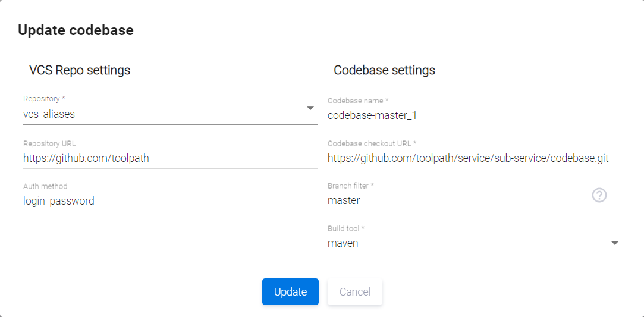Click the Branch filter label text
644x317 pixels.
350,186
